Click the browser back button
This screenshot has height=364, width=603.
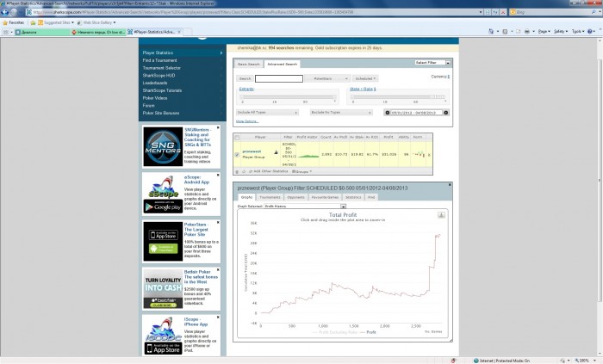pyautogui.click(x=5, y=12)
